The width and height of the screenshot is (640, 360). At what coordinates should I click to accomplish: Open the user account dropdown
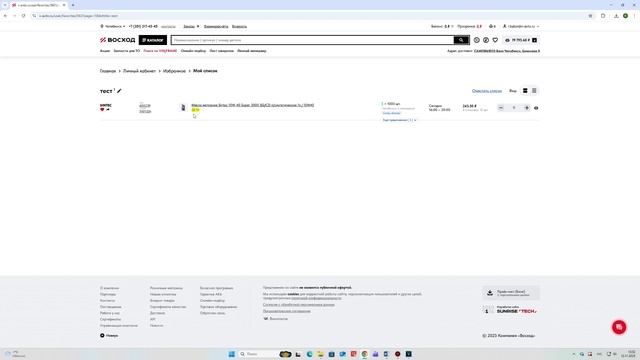click(x=521, y=26)
